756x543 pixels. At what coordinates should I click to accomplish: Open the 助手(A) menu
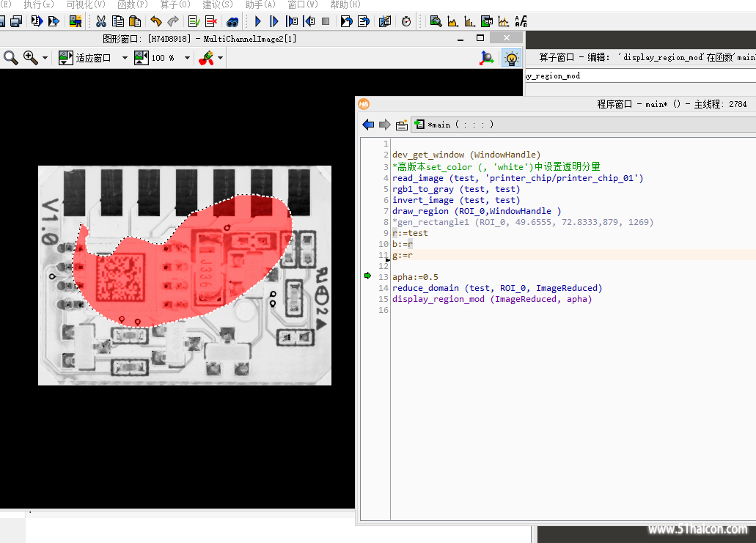click(260, 5)
